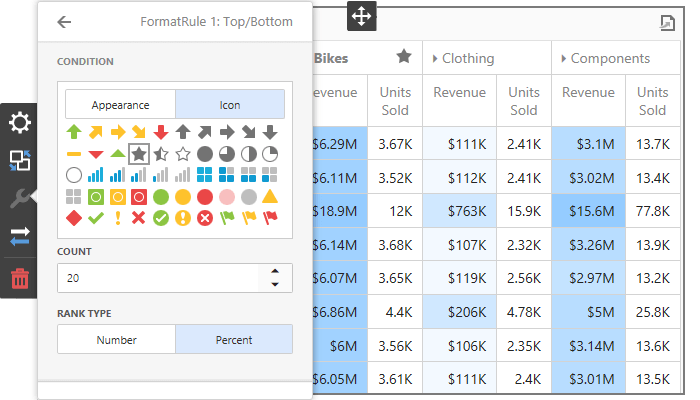Click the red trash delete icon
The image size is (700, 400).
click(20, 277)
